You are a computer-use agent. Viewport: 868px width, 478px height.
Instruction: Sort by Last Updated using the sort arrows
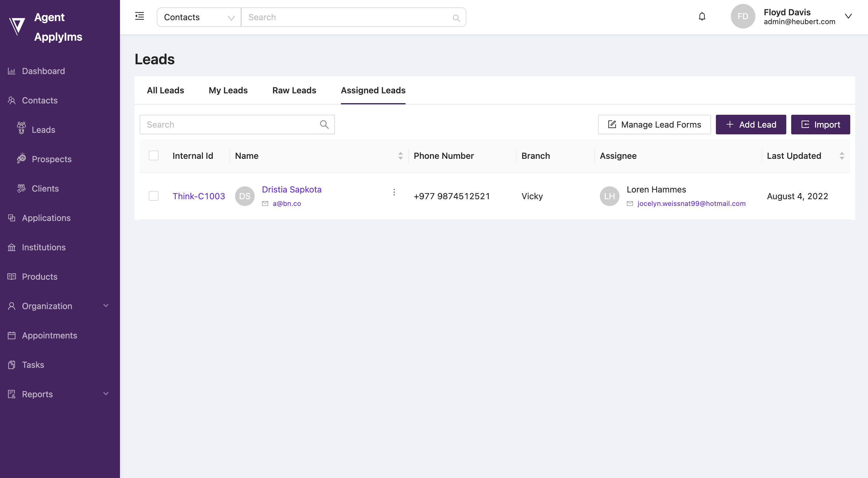tap(842, 156)
